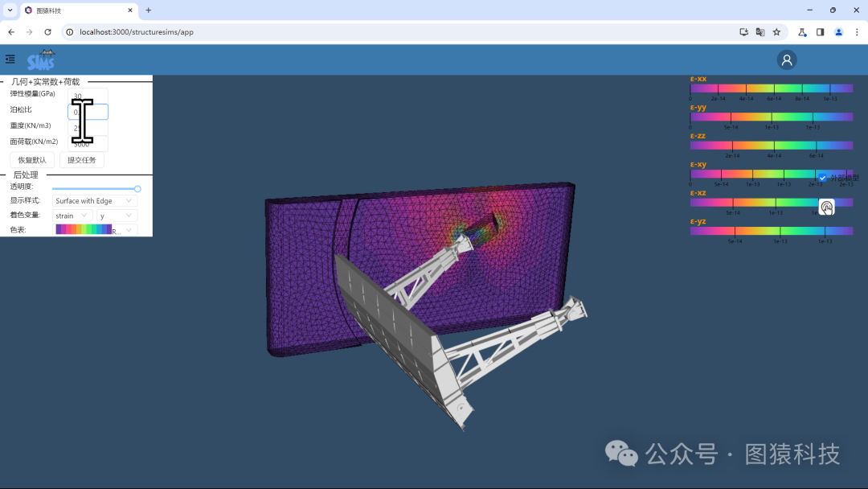Bookmark this page with the star icon
Image resolution: width=868 pixels, height=489 pixels.
[x=776, y=32]
